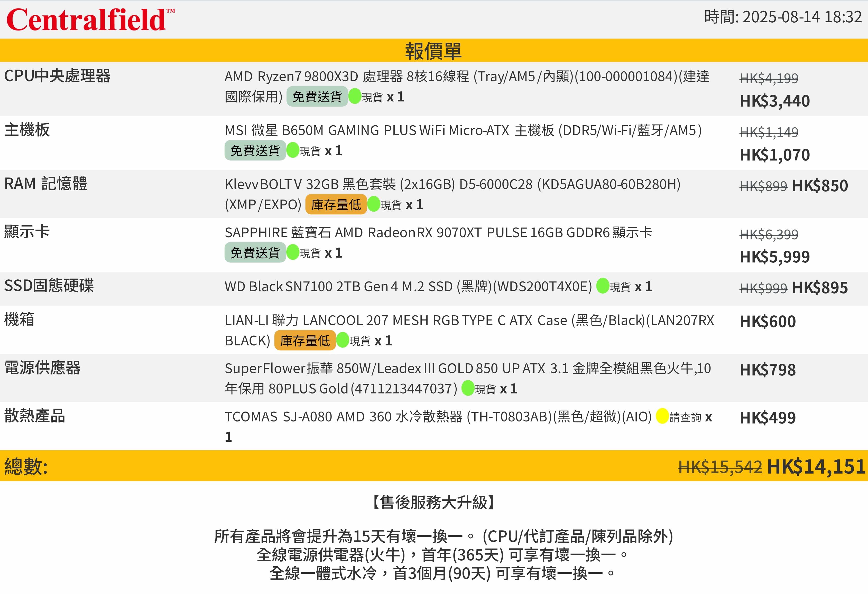
Task: Click struck-through price HK$6,399
Action: [769, 234]
